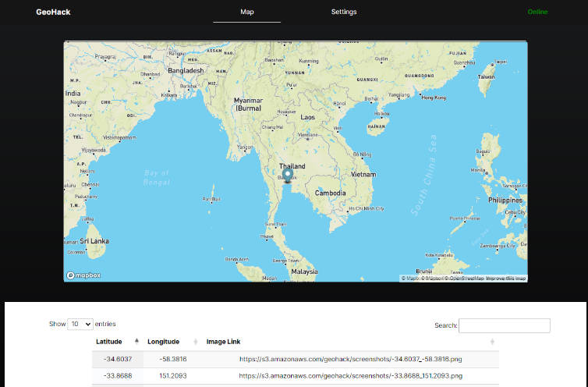Open screenshot link for -33.8688_151.2093.png

349,375
